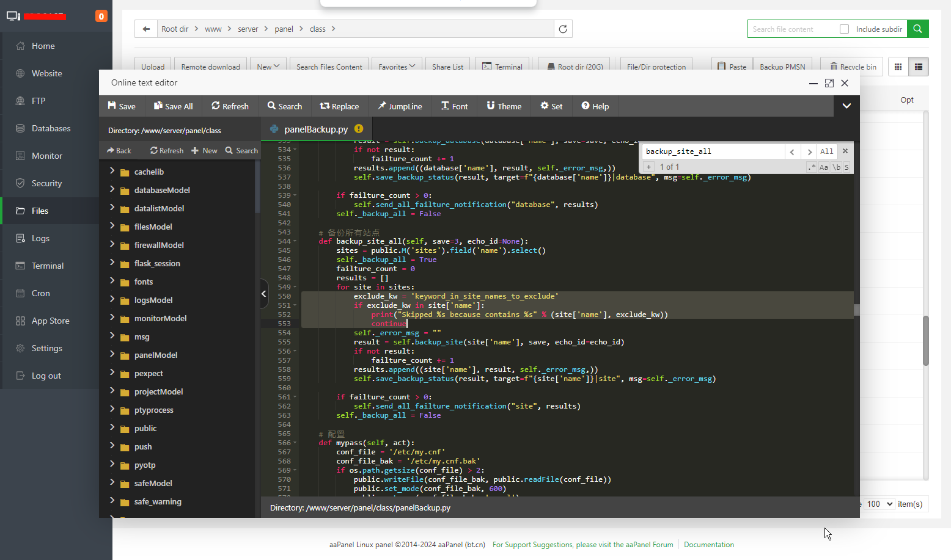Toggle regex search option
Image resolution: width=951 pixels, height=560 pixels.
point(811,167)
